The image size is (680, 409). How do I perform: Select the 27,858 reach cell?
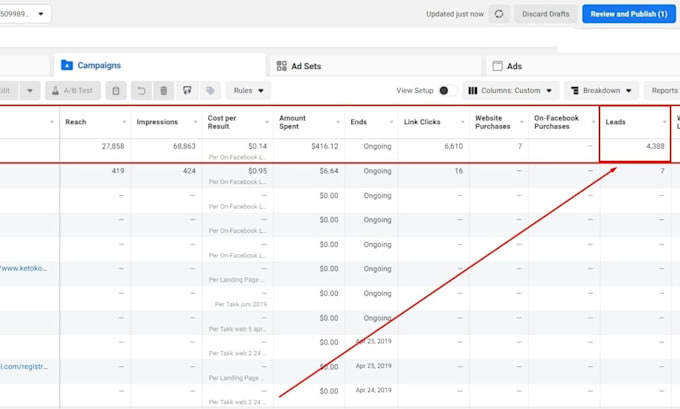pos(113,146)
